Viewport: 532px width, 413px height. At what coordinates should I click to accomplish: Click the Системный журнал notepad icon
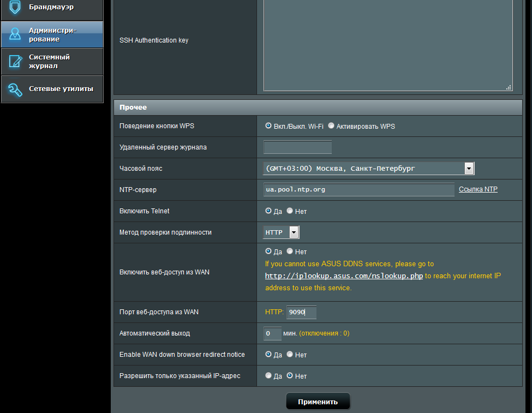[x=16, y=61]
